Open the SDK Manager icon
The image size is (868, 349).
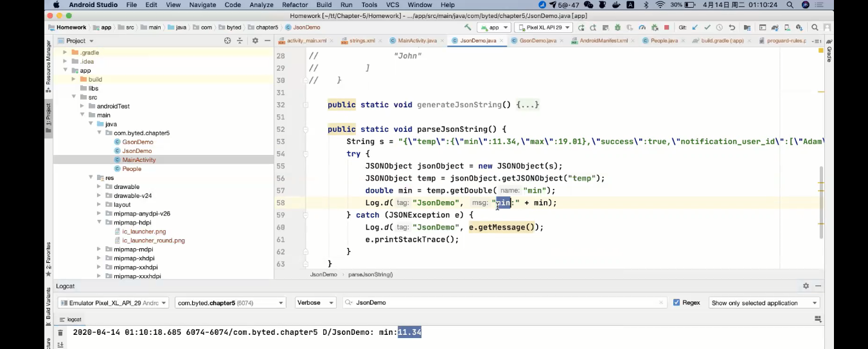pyautogui.click(x=799, y=28)
